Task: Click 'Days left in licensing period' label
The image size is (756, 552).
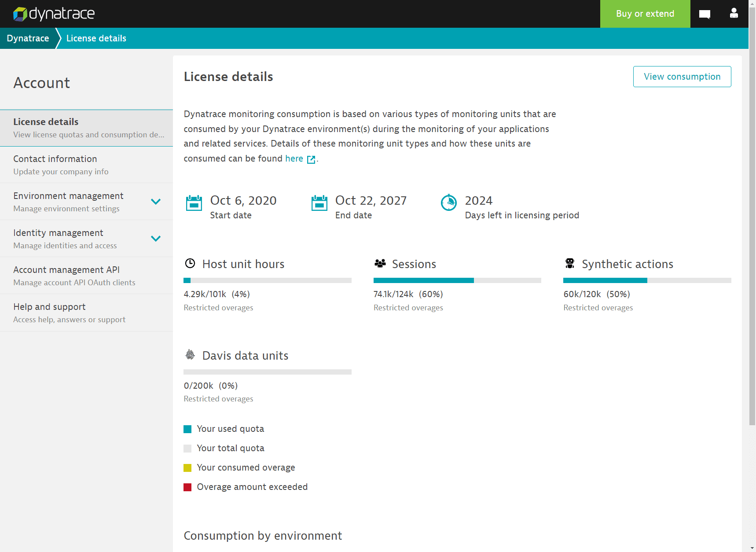Action: coord(522,215)
